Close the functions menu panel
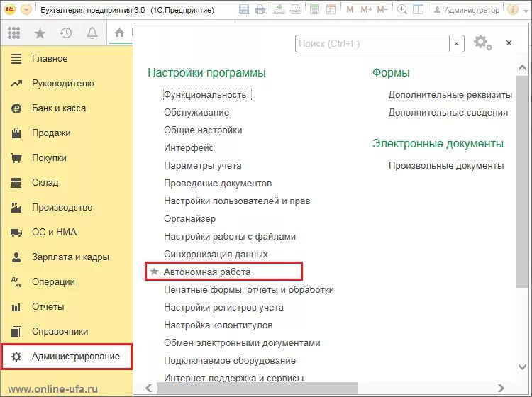 (509, 43)
